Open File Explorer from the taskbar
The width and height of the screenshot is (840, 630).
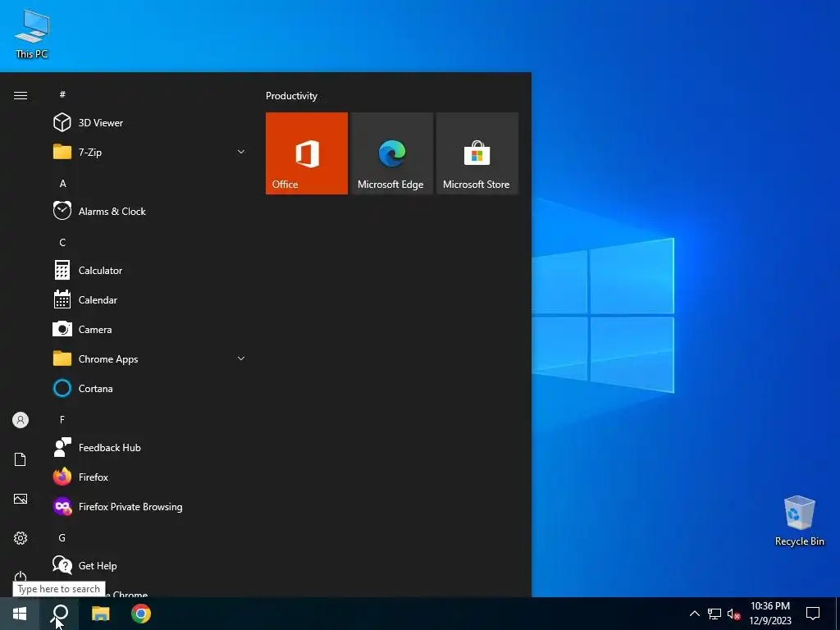100,614
